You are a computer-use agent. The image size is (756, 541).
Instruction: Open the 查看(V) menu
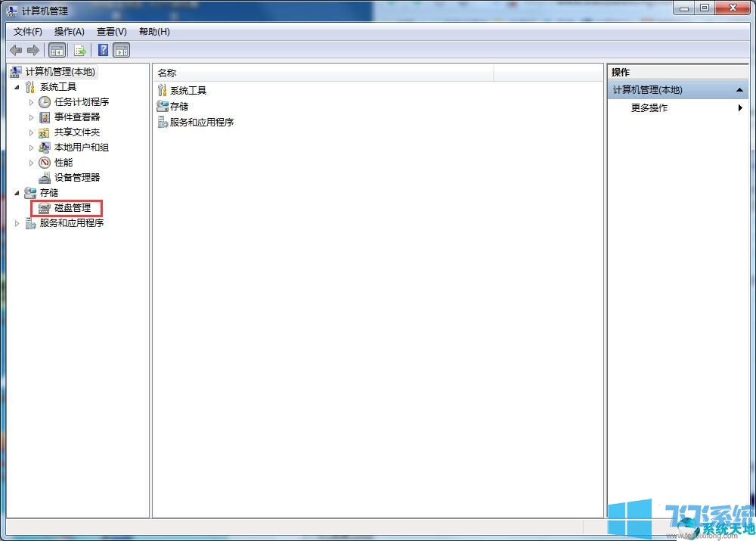point(110,31)
